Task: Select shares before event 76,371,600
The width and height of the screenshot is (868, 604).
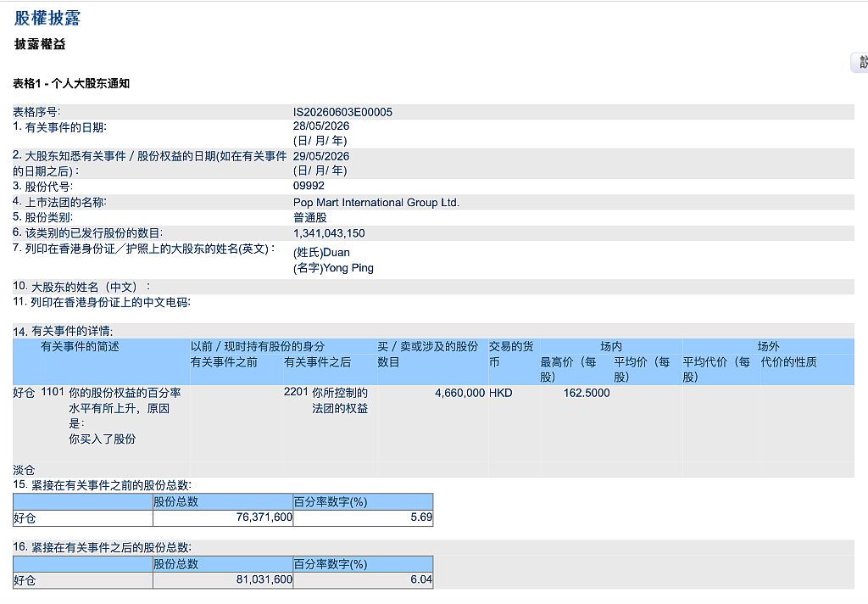Action: [264, 517]
